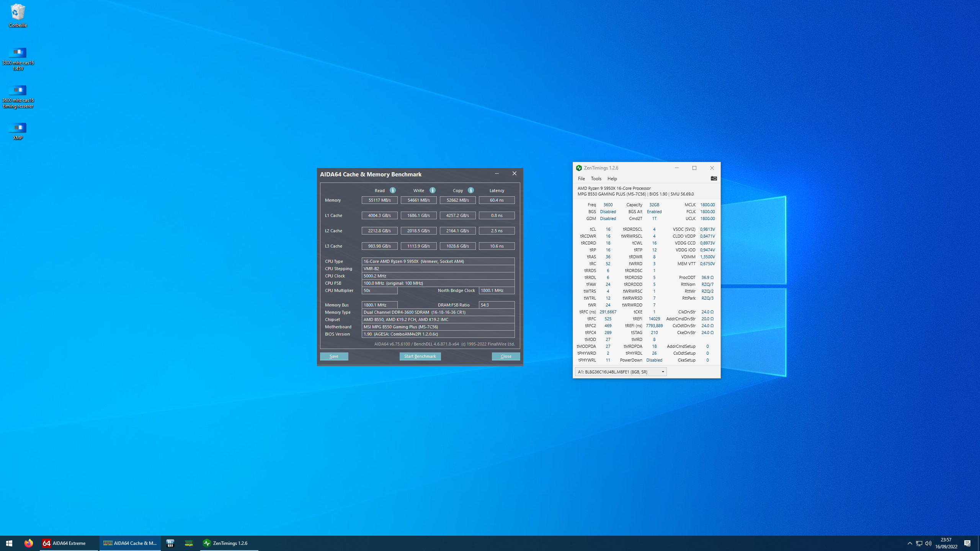The width and height of the screenshot is (980, 551).
Task: Click the Close button in benchmark window
Action: point(506,356)
